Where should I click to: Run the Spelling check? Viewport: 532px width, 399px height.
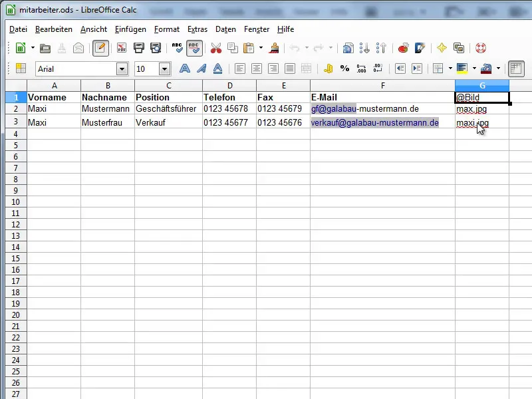177,48
